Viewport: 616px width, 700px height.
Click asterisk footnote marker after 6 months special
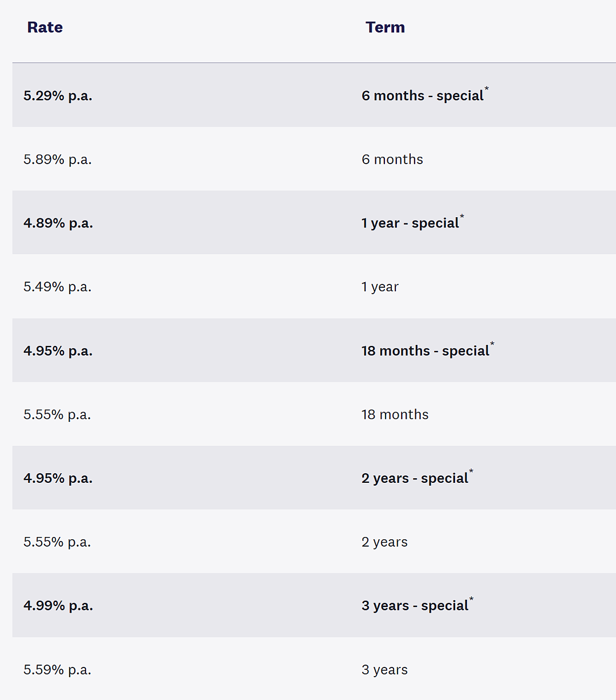[487, 89]
